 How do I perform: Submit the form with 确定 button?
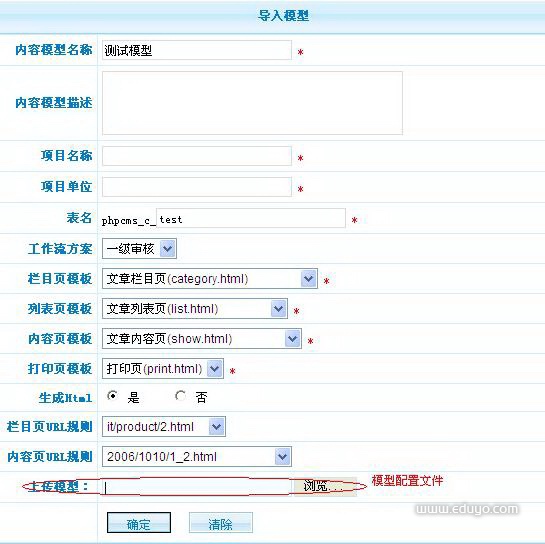pyautogui.click(x=139, y=522)
